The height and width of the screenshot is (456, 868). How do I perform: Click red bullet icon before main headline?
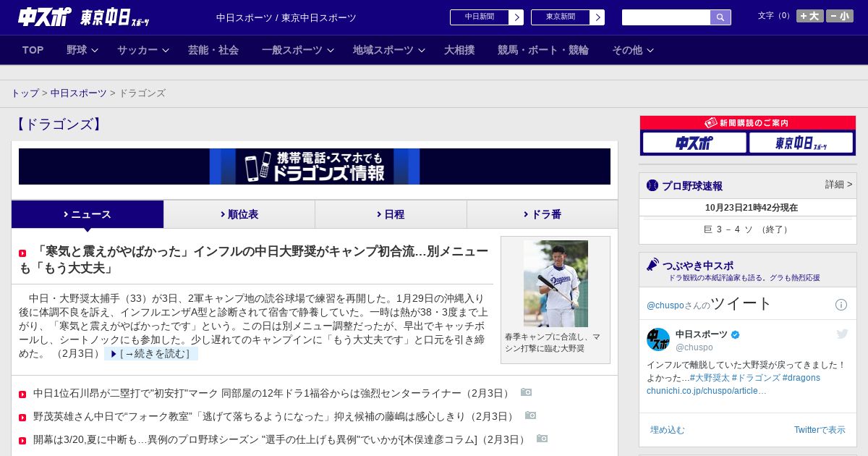(x=22, y=253)
